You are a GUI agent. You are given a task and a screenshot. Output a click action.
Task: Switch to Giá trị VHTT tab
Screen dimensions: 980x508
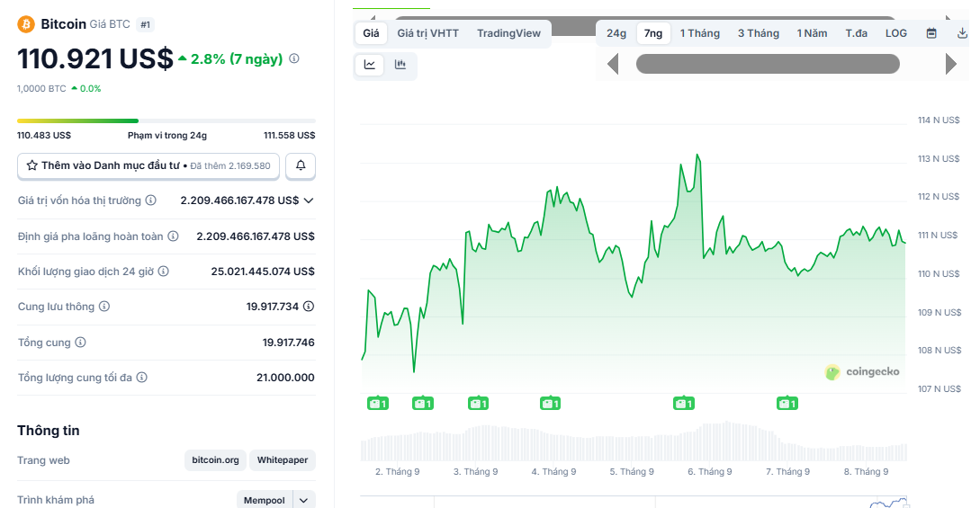(x=428, y=33)
